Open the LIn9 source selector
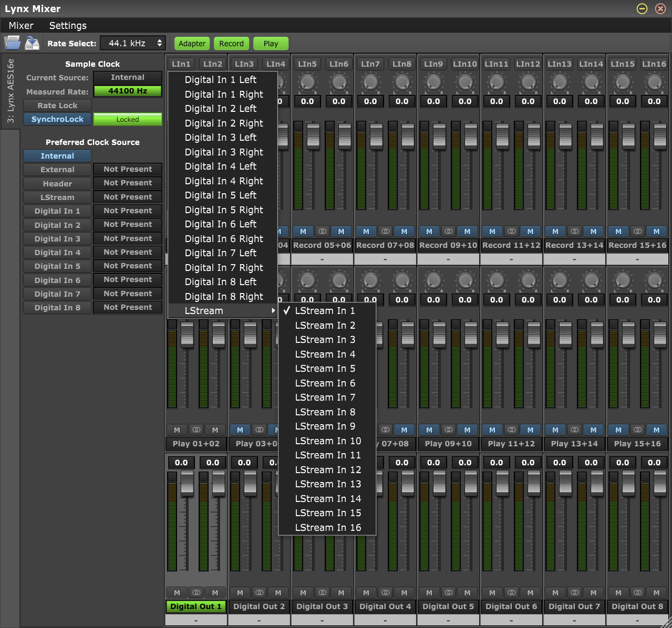 [x=433, y=64]
